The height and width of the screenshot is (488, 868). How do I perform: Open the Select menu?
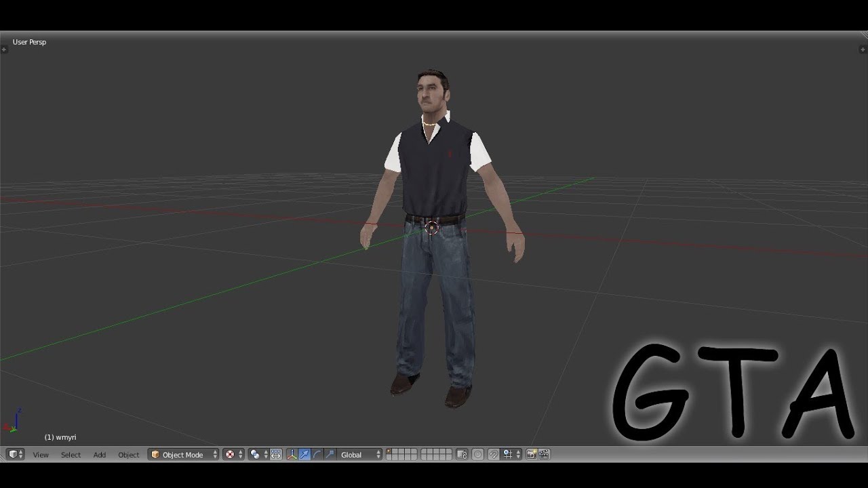point(71,455)
